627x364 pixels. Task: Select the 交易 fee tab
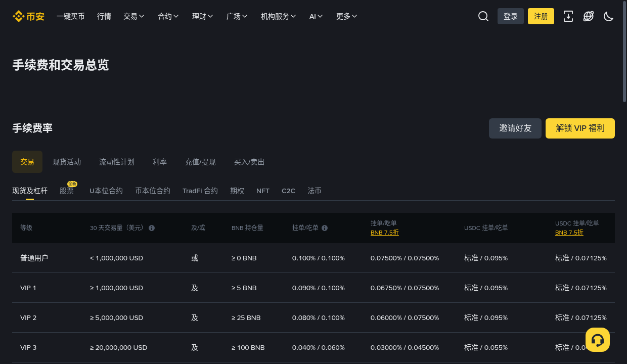point(27,162)
